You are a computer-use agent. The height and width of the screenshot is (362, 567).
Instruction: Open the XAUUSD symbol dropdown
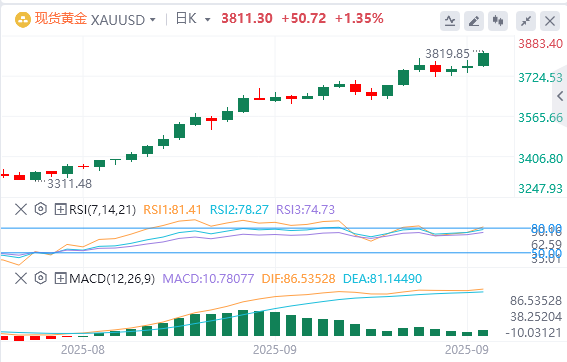(153, 20)
